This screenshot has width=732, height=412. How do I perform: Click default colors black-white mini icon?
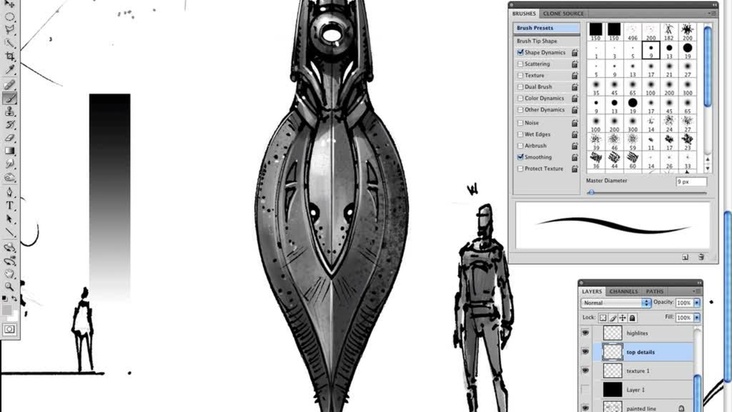pyautogui.click(x=5, y=298)
